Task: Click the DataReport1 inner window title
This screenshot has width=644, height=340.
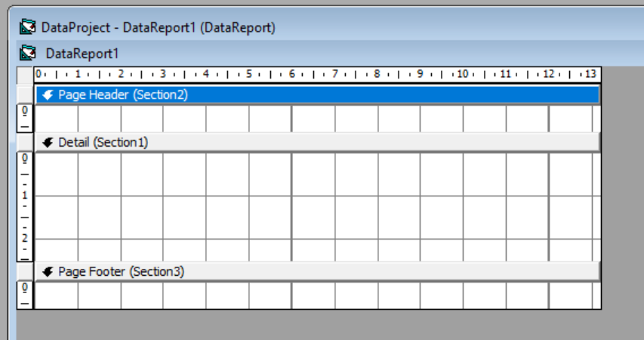Action: click(82, 54)
